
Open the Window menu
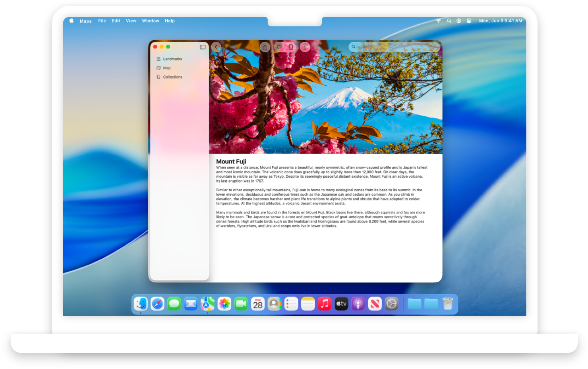[x=151, y=21]
